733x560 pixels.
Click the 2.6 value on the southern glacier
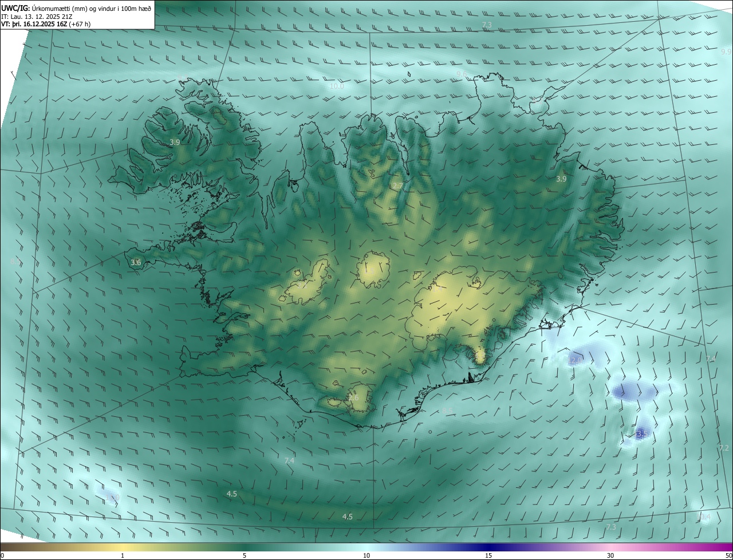[353, 398]
